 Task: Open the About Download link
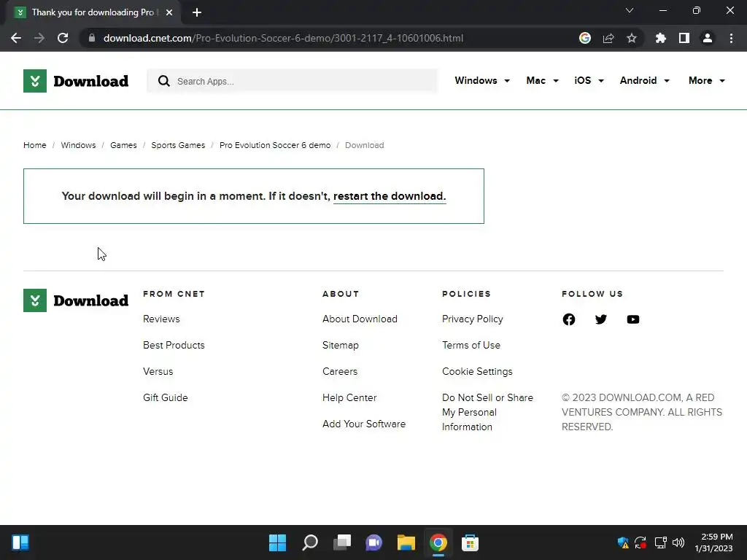(x=360, y=319)
